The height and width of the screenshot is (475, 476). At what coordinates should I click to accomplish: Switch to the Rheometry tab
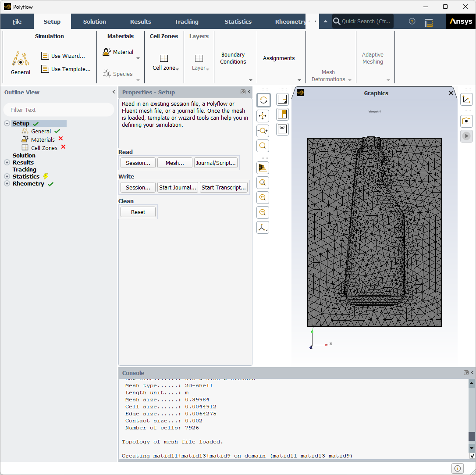[x=290, y=21]
